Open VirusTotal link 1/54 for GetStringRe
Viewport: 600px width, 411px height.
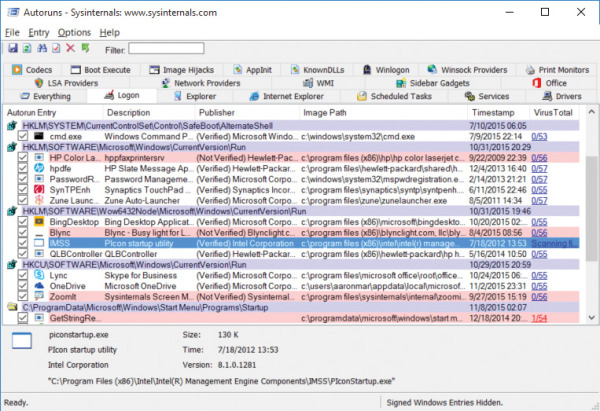[x=539, y=318]
